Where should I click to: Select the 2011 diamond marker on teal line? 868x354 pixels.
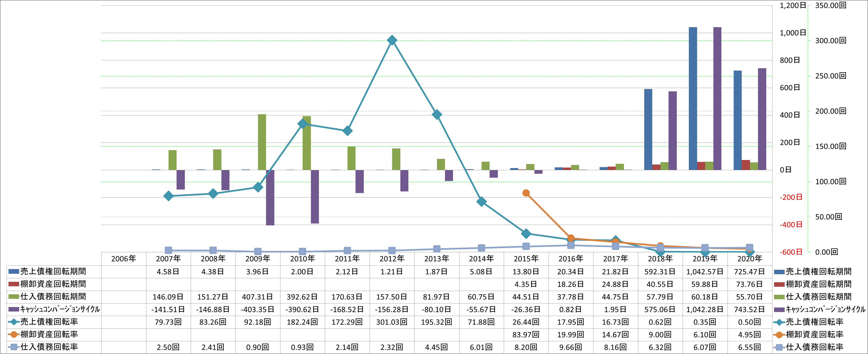pyautogui.click(x=347, y=131)
